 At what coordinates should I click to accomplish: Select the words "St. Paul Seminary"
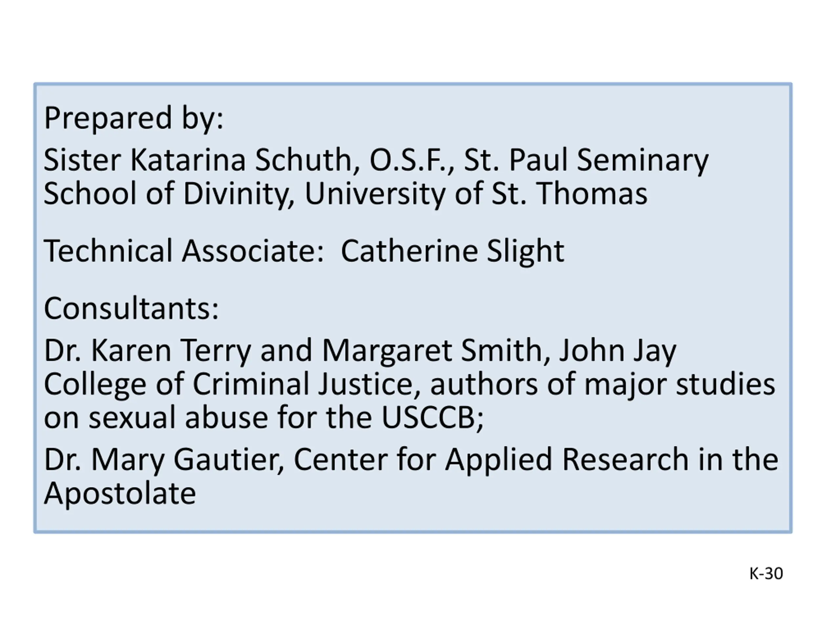click(586, 160)
